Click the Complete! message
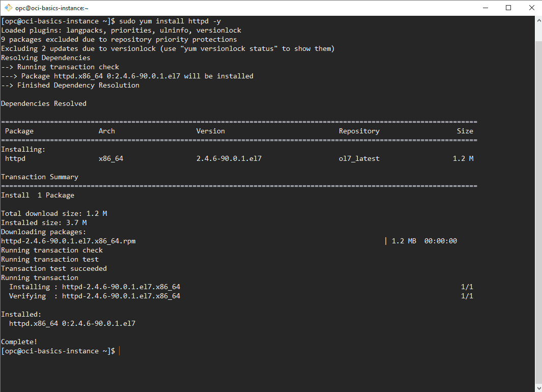The height and width of the screenshot is (392, 542). [x=19, y=342]
